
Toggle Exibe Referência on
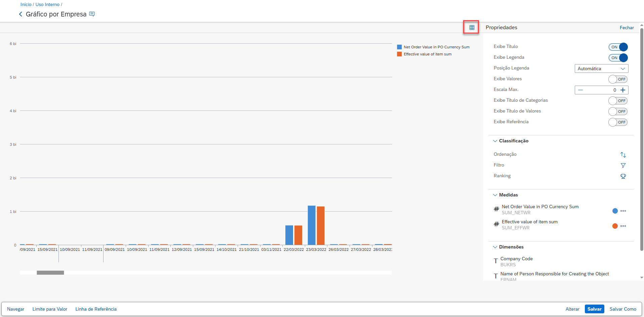[x=618, y=122]
